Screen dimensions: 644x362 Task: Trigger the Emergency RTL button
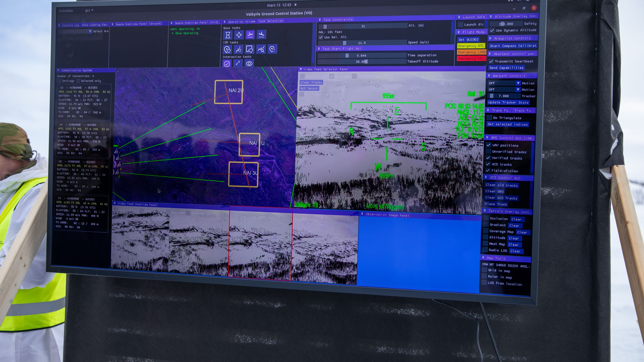tap(471, 46)
